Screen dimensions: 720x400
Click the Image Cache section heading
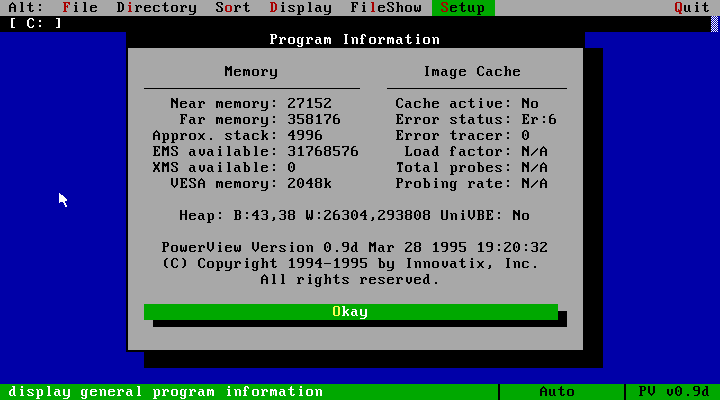pyautogui.click(x=472, y=72)
